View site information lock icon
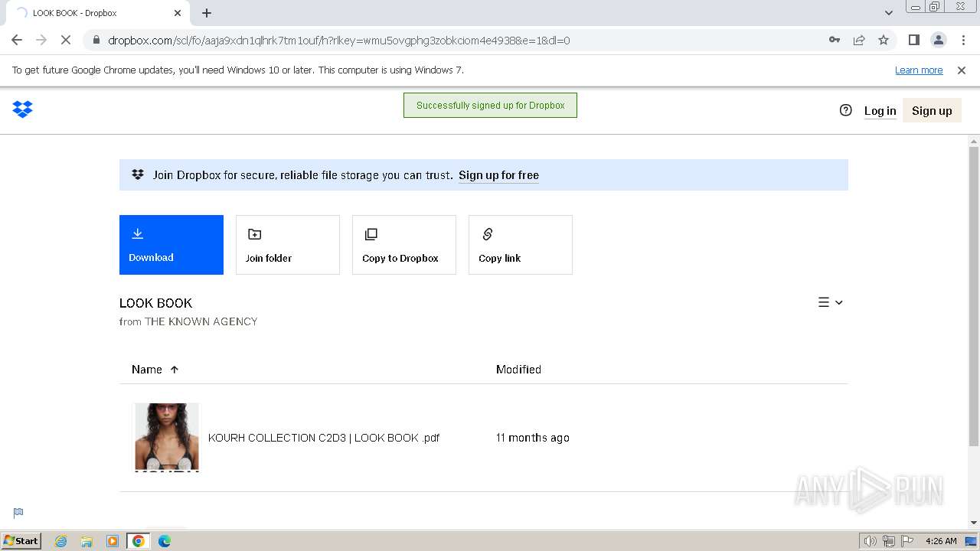Viewport: 980px width, 551px height. pyautogui.click(x=96, y=40)
